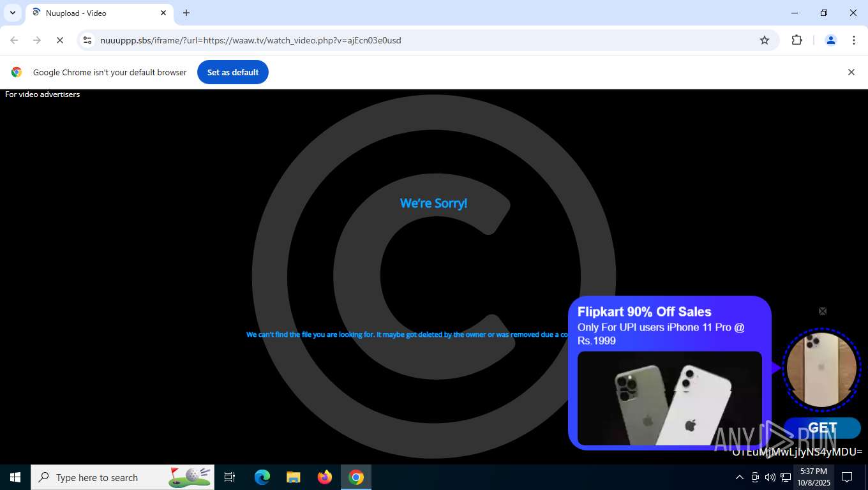Screen dimensions: 868x490
Task: Close the Flipkart ad popup
Action: click(823, 311)
